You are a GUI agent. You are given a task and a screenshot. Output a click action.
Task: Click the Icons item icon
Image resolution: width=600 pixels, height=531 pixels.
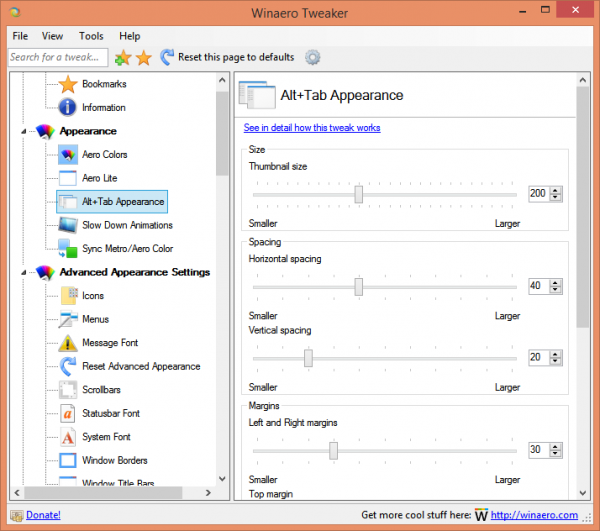[x=69, y=296]
